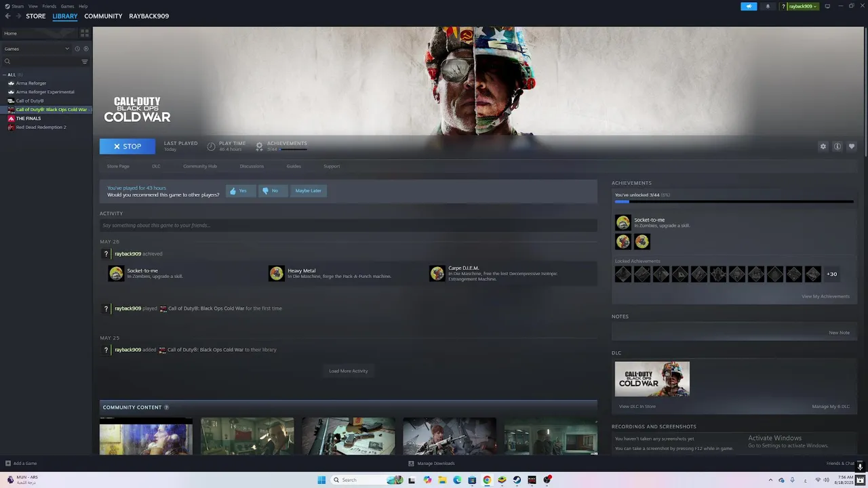The height and width of the screenshot is (488, 868).
Task: Select Arma Reforger Experimental in library
Action: click(46, 92)
